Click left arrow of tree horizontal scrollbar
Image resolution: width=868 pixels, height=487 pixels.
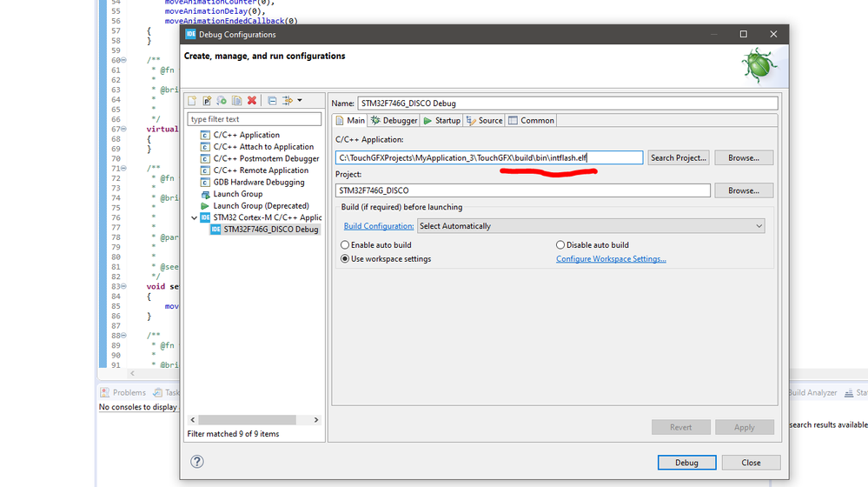coord(193,420)
